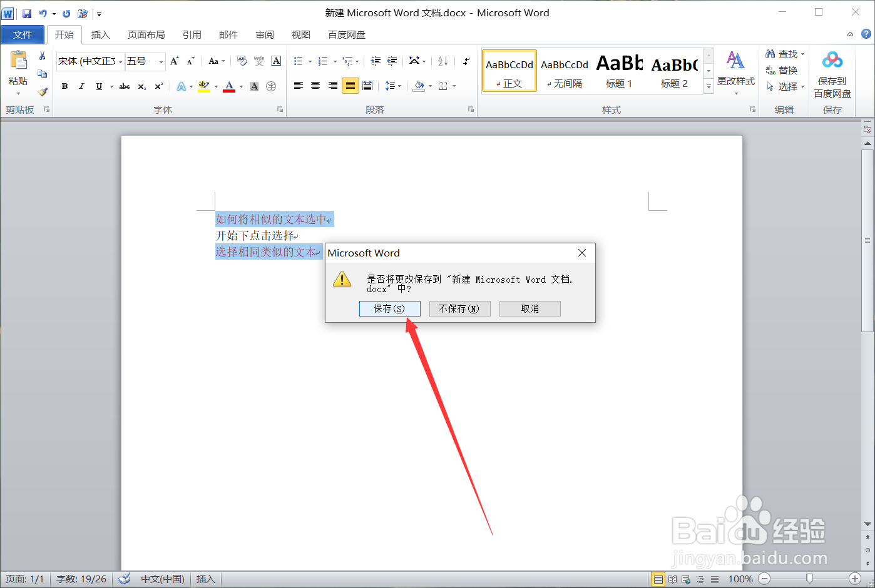875x588 pixels.
Task: Open the File (文件) tab
Action: point(23,34)
